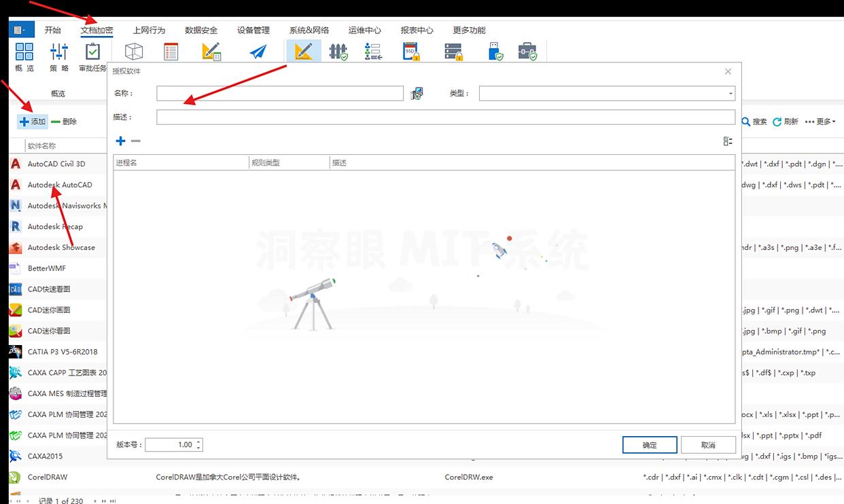Close the 授权软件 dialog
This screenshot has height=504, width=844.
728,71
